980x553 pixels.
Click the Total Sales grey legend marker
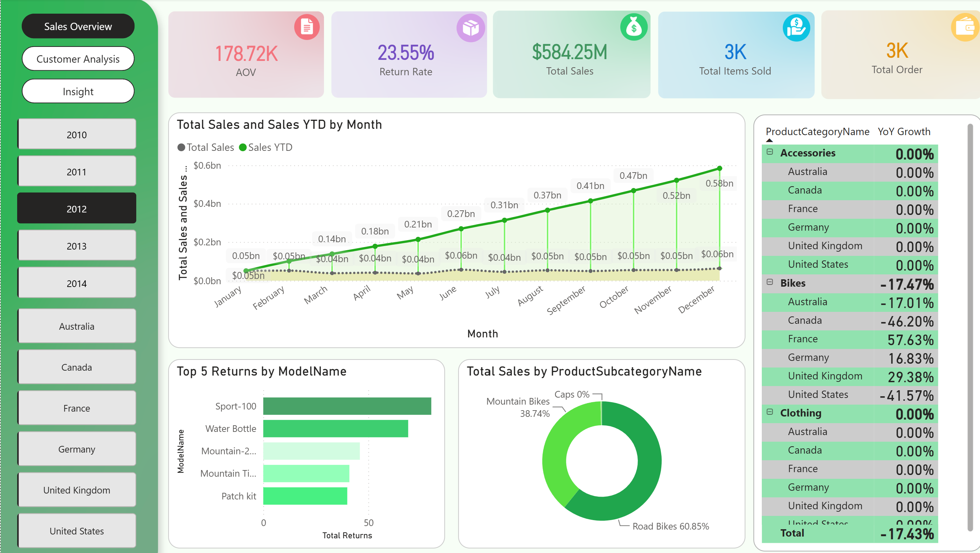181,147
